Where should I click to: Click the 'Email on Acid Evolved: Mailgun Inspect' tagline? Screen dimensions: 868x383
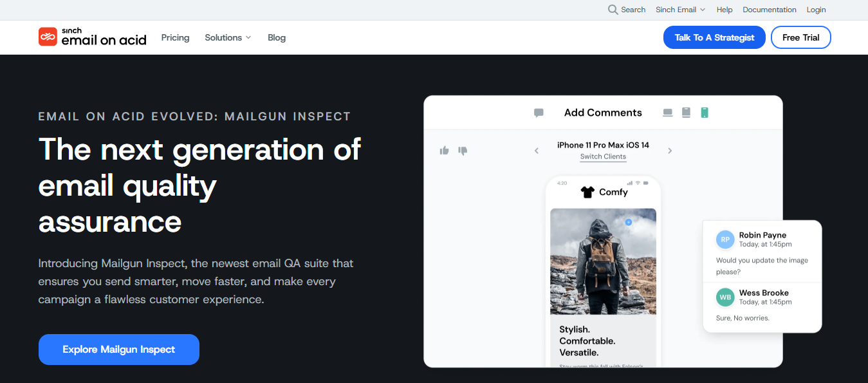(194, 117)
